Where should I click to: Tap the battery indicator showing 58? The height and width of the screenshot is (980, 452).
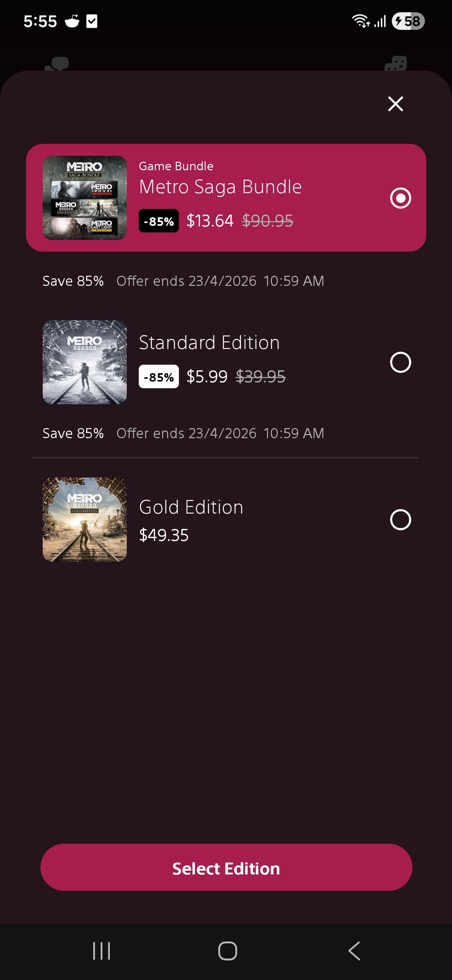pos(408,21)
